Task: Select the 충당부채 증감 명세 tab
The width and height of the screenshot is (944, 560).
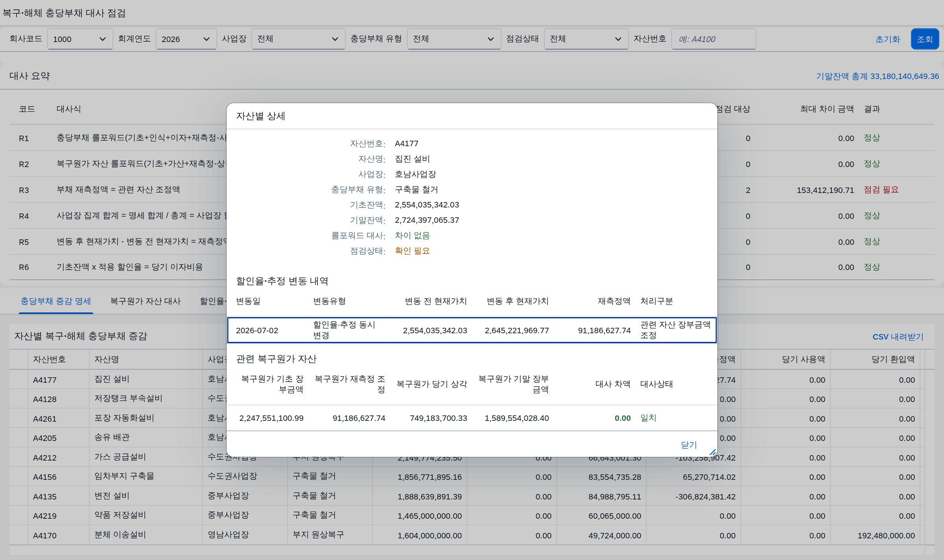Action: click(56, 301)
